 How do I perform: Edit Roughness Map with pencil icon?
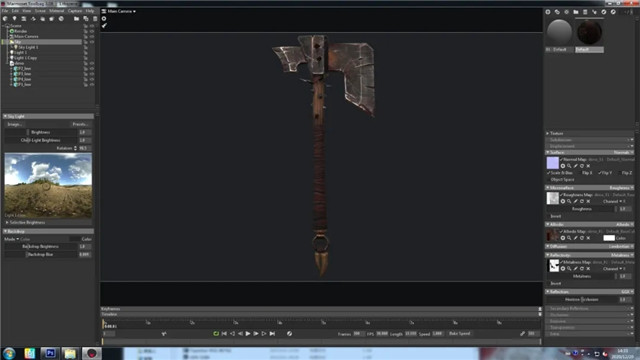click(576, 201)
